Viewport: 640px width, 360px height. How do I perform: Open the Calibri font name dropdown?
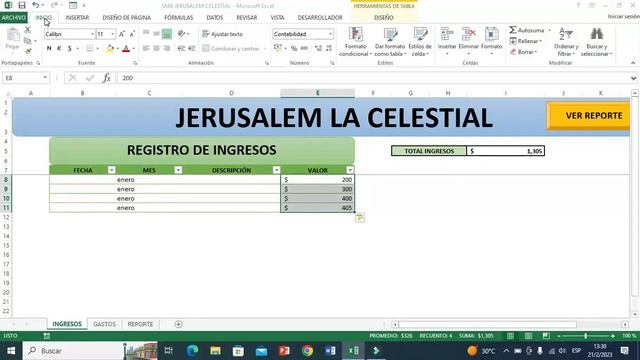92,34
